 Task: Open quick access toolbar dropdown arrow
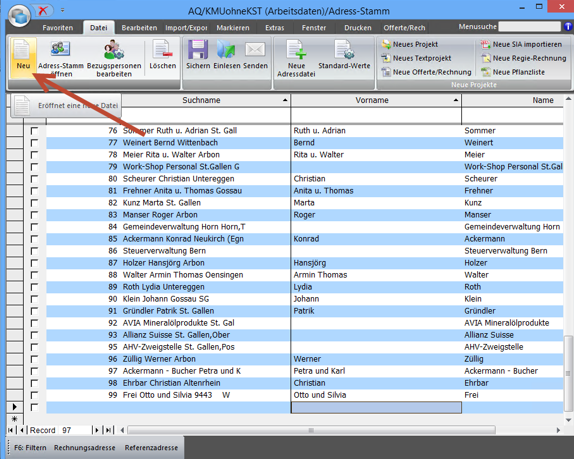click(x=63, y=11)
